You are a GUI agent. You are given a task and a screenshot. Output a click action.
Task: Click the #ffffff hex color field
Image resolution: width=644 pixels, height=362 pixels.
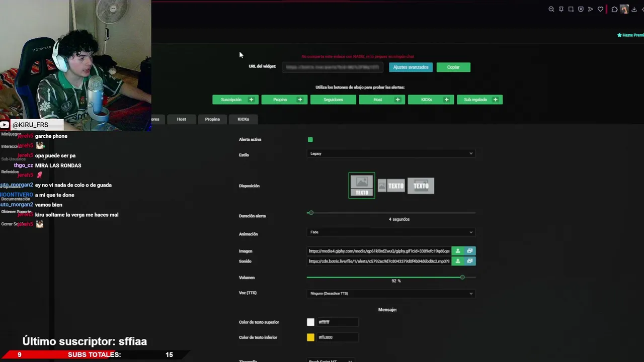click(338, 322)
